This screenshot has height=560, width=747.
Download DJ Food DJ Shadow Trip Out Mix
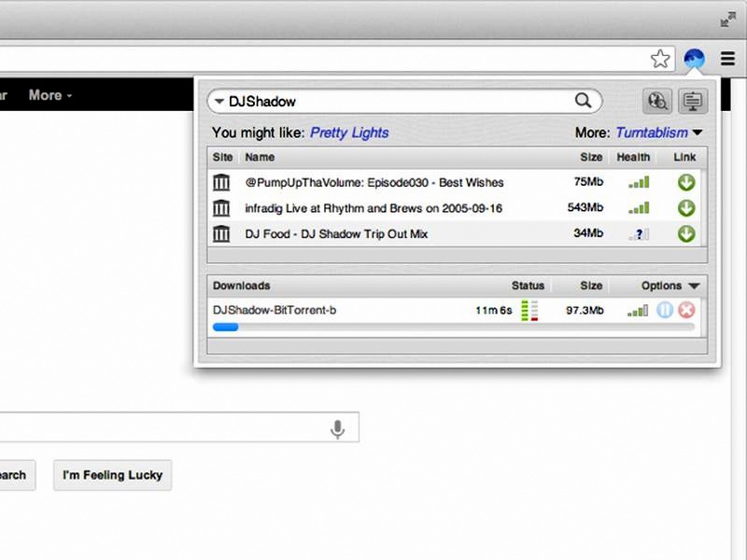click(686, 233)
